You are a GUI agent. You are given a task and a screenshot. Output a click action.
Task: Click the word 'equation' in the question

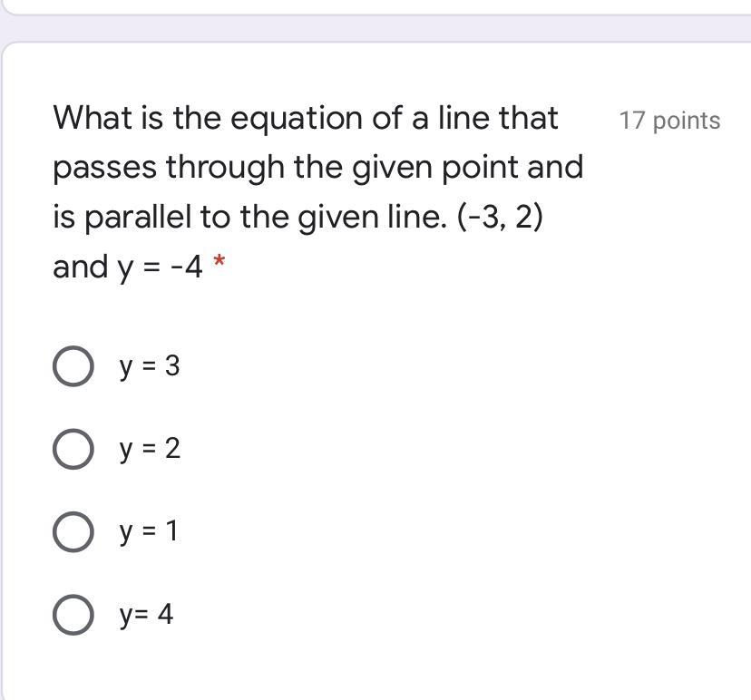295,119
